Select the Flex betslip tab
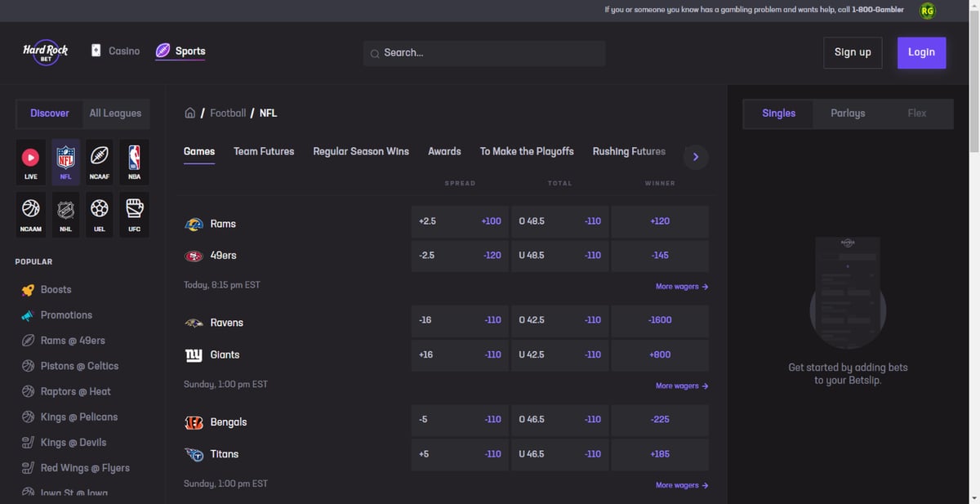This screenshot has height=504, width=980. (917, 114)
